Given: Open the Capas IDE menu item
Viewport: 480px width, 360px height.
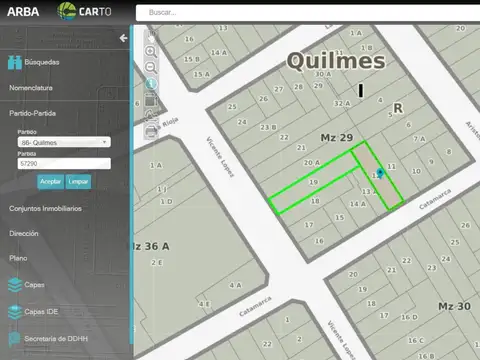Looking at the screenshot, I should pyautogui.click(x=41, y=312).
